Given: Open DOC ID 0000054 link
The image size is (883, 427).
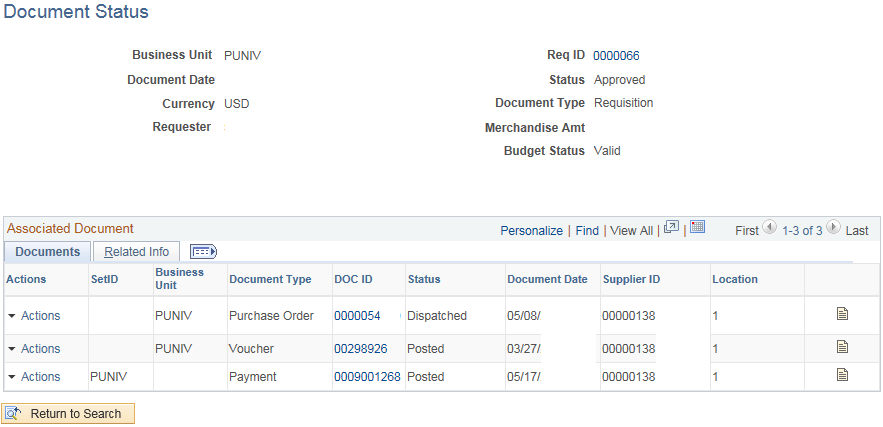Looking at the screenshot, I should coord(357,316).
